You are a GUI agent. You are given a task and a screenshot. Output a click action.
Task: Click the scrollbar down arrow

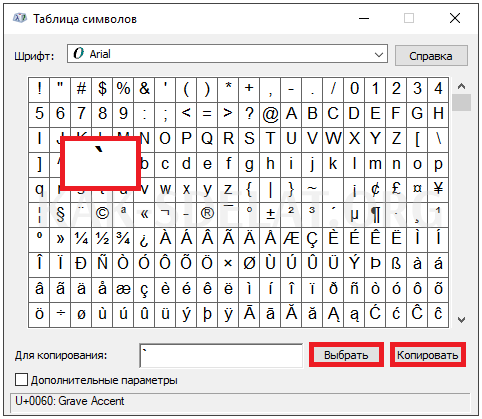coord(461,320)
